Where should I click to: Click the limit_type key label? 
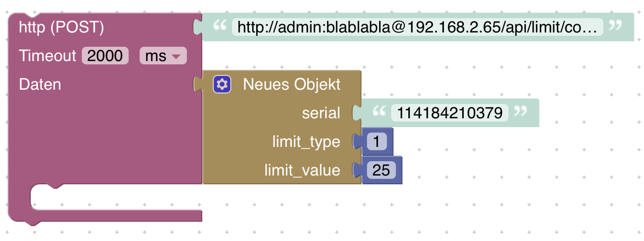click(x=306, y=142)
